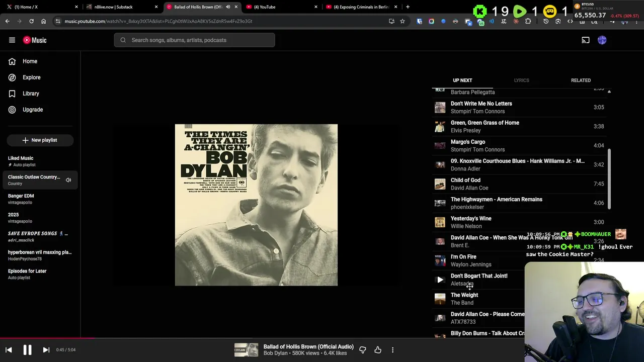Open a new browser tab
The width and height of the screenshot is (644, 362).
tap(408, 7)
